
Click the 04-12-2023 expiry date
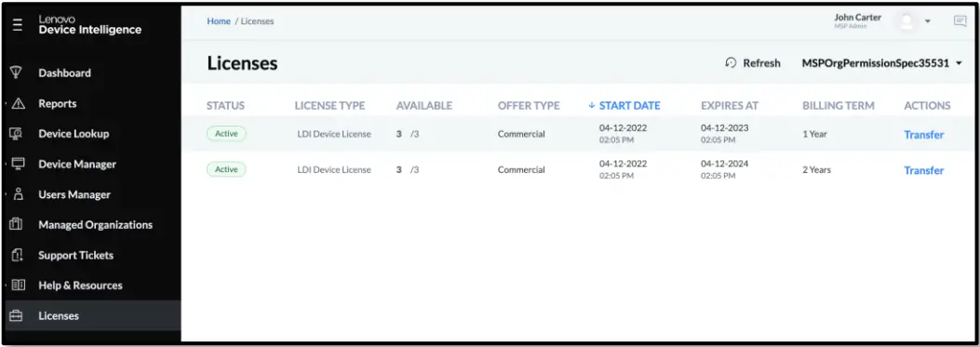pyautogui.click(x=724, y=127)
